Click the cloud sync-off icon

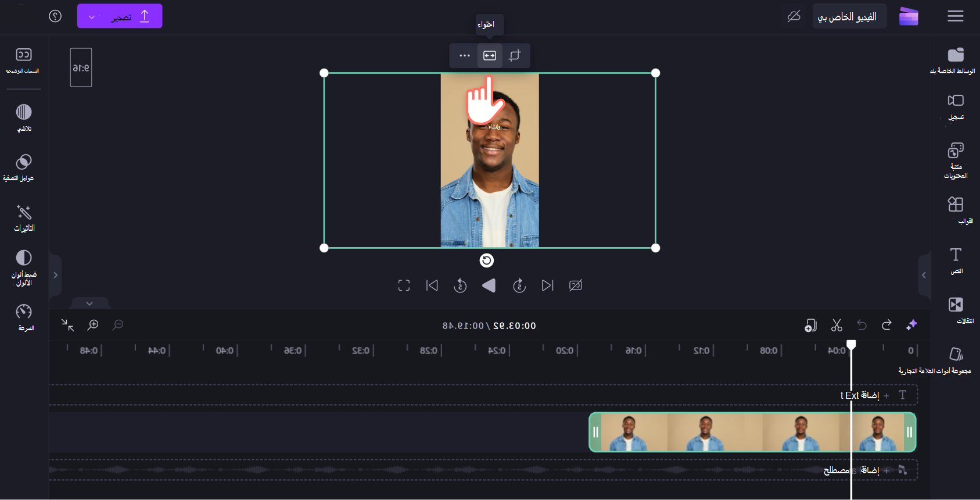794,16
